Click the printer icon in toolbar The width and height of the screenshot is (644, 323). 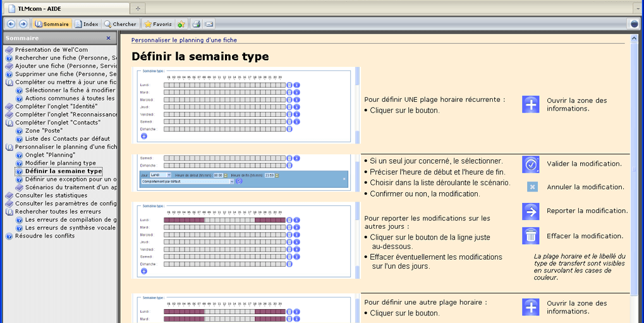197,24
